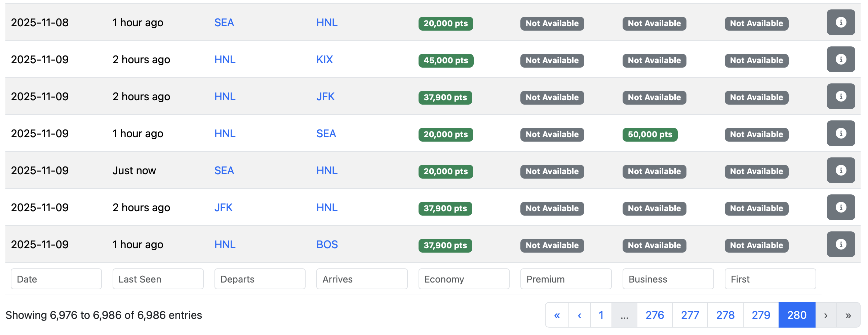The height and width of the screenshot is (335, 868).
Task: Focus the First class filter field
Action: 770,279
